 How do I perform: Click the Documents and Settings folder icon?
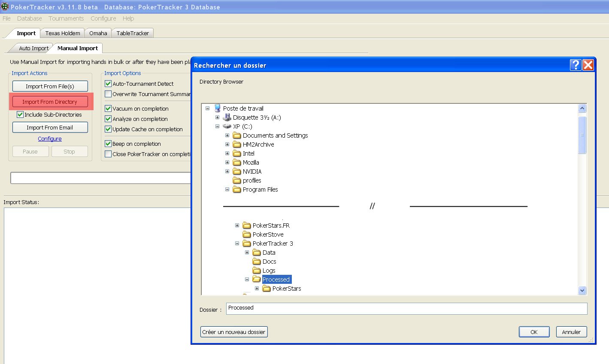click(x=237, y=135)
